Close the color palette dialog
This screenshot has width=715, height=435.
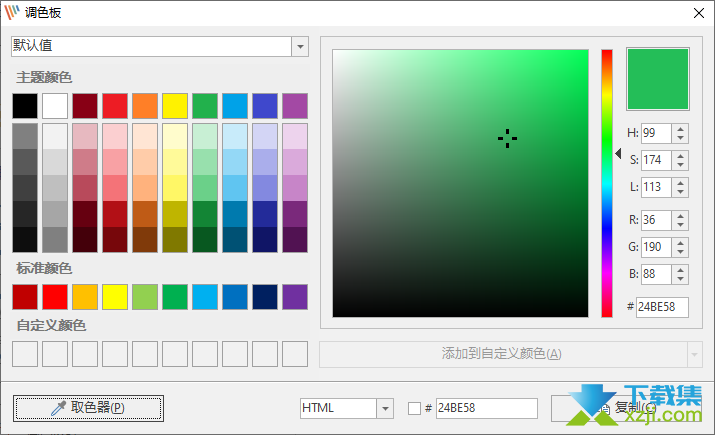[699, 13]
